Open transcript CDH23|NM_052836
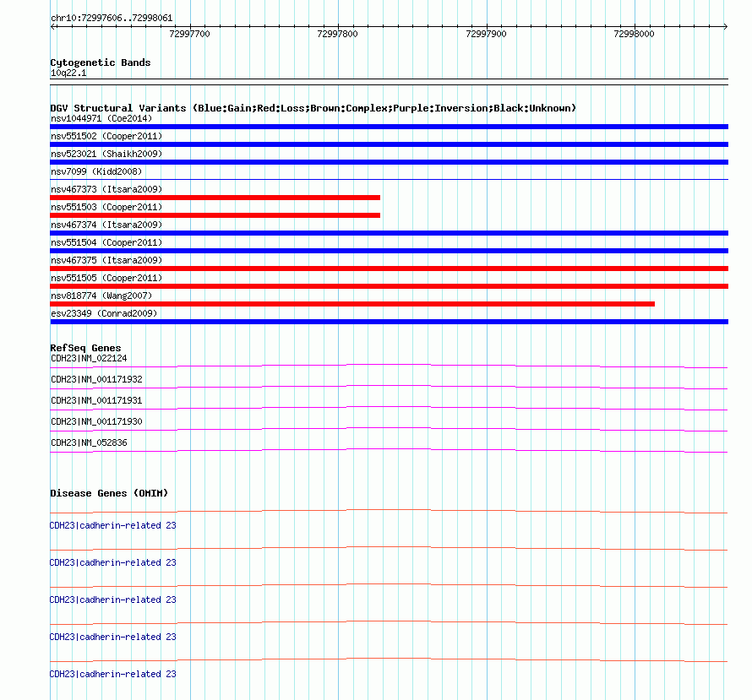 pos(89,442)
